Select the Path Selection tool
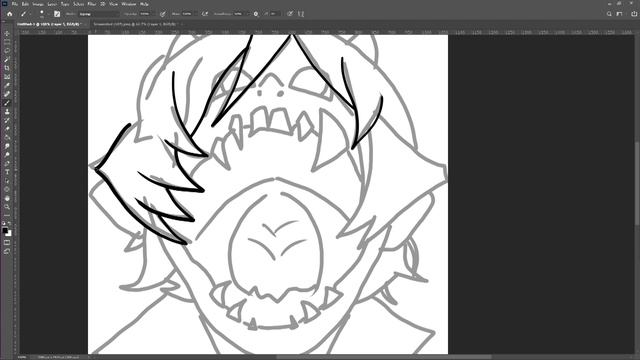The image size is (640, 360). point(7,180)
